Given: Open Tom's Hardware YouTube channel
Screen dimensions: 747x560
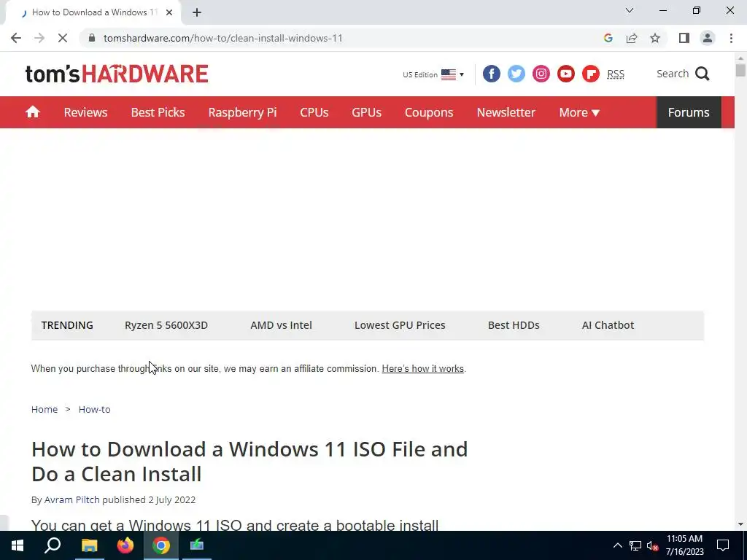Looking at the screenshot, I should 566,74.
